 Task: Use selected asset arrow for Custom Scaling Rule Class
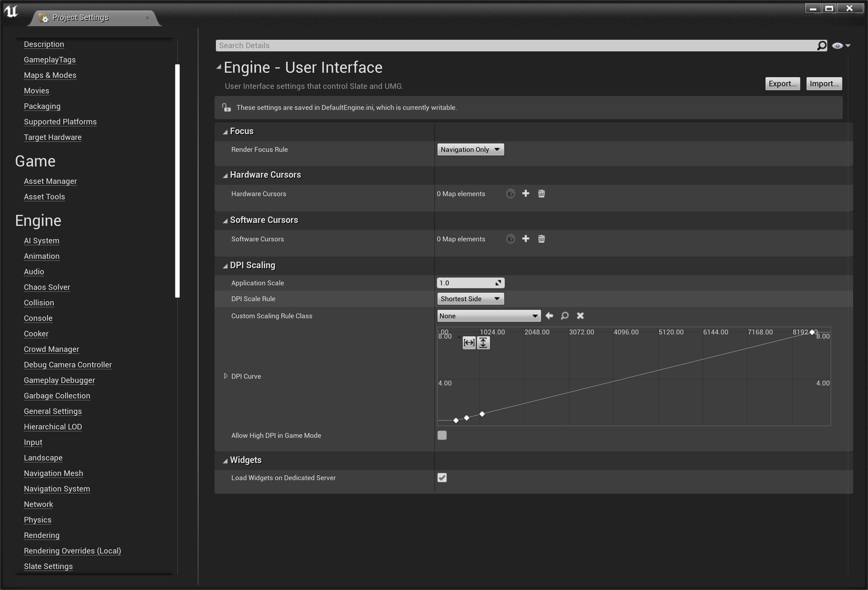549,316
